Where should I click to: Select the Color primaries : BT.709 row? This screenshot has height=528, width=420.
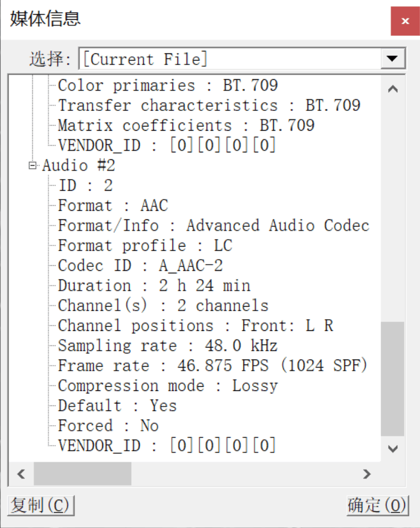click(x=168, y=85)
